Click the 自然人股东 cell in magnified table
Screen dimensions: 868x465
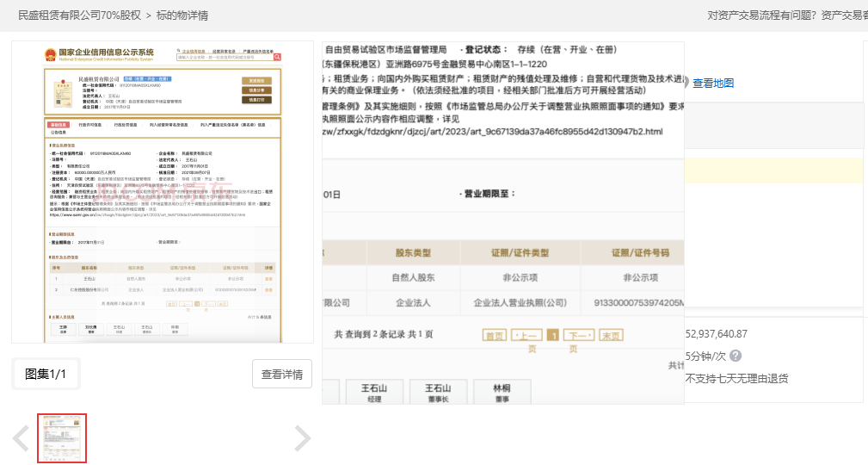tap(413, 277)
